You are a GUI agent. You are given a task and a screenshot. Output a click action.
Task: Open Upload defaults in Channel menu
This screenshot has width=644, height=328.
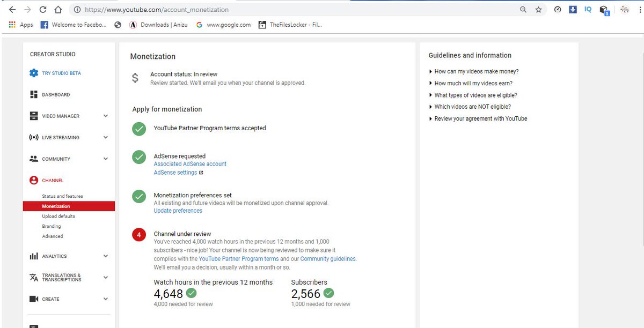pyautogui.click(x=58, y=217)
